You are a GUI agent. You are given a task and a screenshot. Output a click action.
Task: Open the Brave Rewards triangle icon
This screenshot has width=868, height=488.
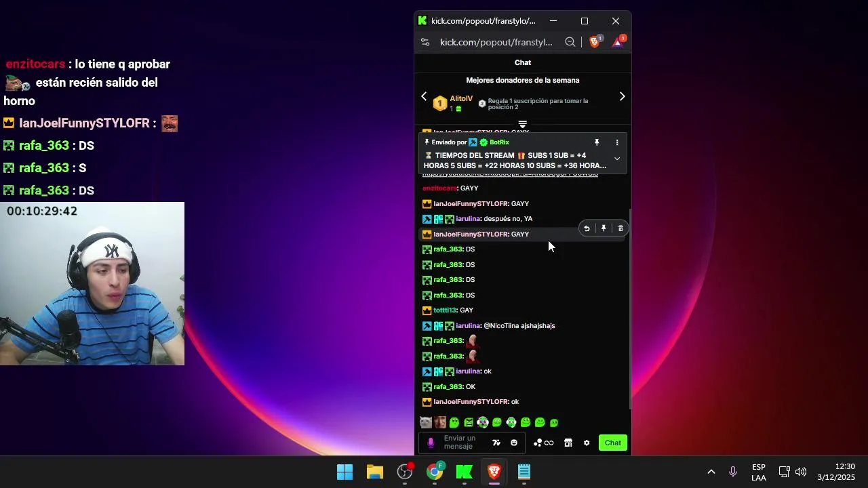click(618, 42)
